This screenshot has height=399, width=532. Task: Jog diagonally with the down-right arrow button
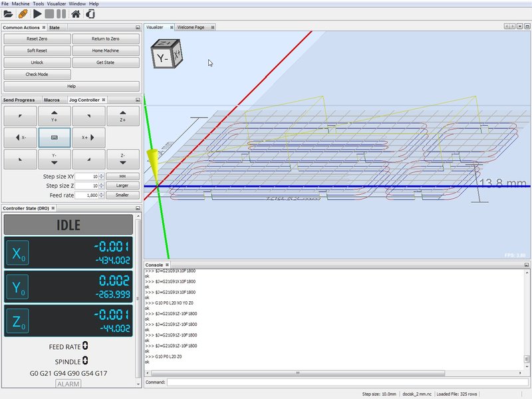88,159
